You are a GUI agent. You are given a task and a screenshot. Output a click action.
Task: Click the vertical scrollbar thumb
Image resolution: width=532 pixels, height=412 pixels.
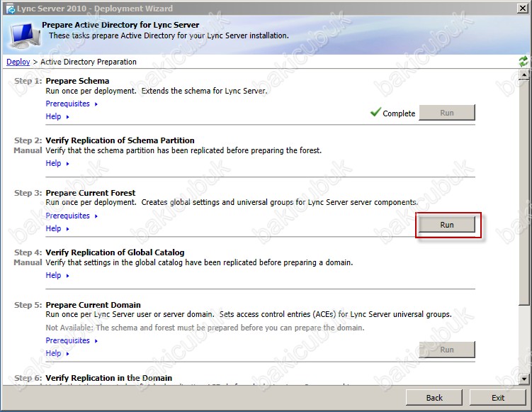click(x=524, y=192)
